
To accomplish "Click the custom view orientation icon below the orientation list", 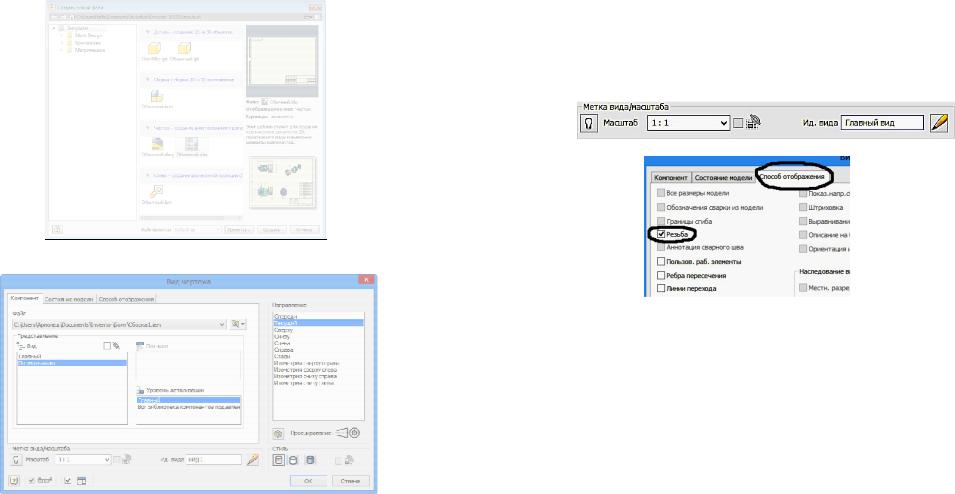I will pos(278,434).
